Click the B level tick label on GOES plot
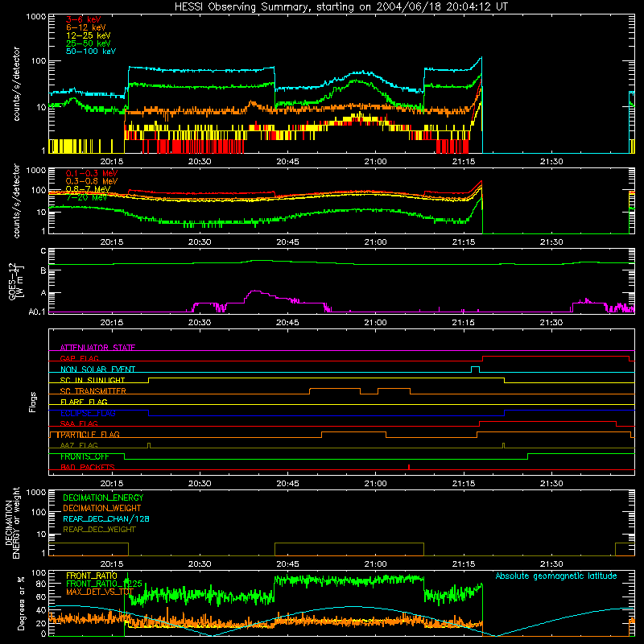Image resolution: width=644 pixels, height=644 pixels. (43, 270)
